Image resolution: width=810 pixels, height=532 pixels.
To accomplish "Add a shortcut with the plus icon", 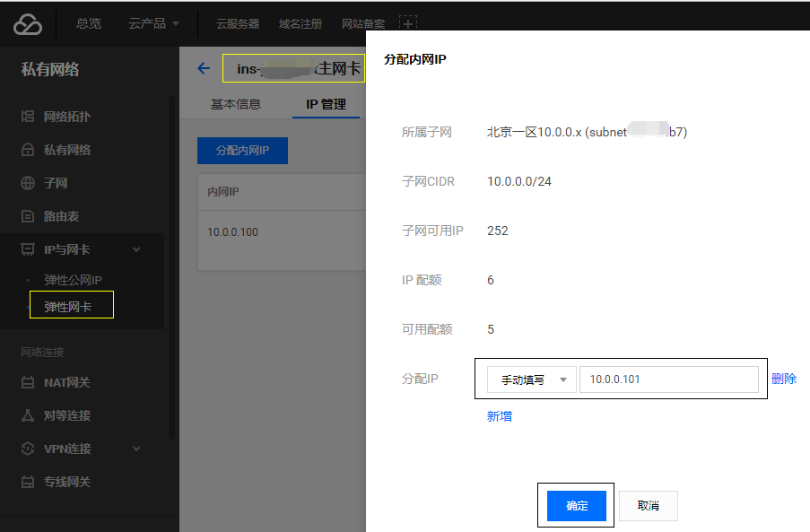I will (x=407, y=22).
